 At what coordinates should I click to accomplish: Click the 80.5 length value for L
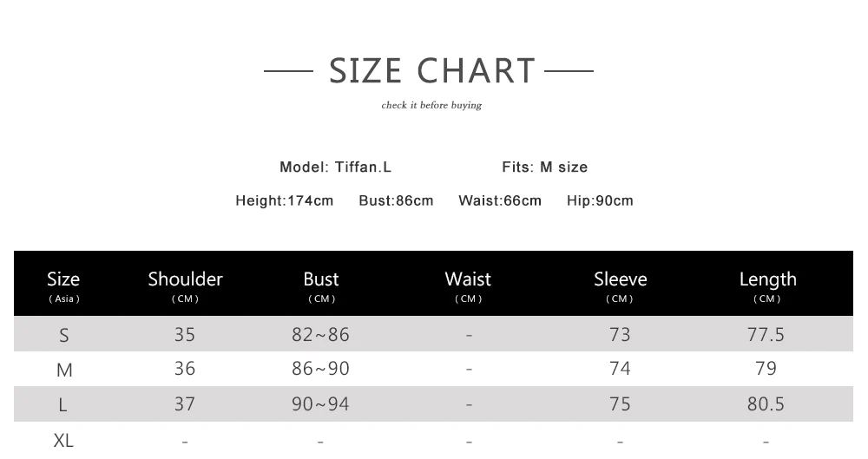click(x=766, y=404)
